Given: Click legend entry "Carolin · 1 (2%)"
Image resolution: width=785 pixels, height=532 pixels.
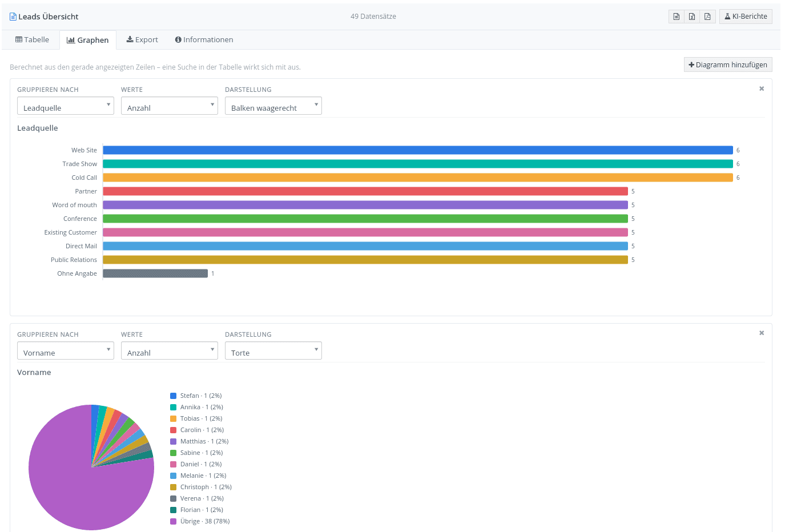Looking at the screenshot, I should pyautogui.click(x=197, y=430).
